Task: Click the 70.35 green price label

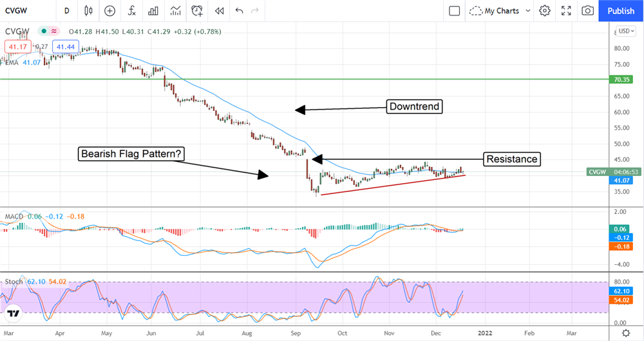Action: tap(621, 79)
